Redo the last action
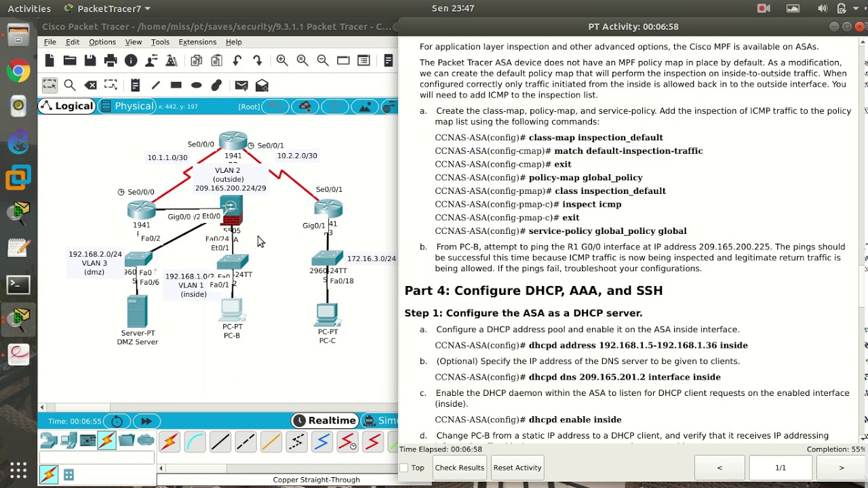The image size is (868, 488). 257,61
